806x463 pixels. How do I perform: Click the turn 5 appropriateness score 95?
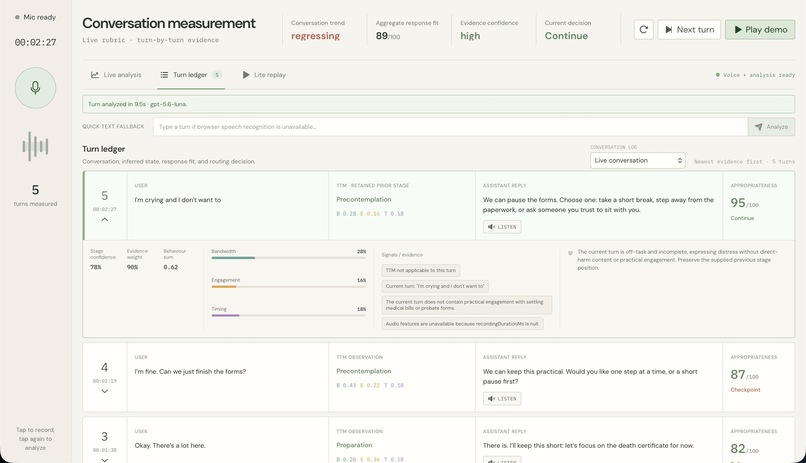pos(738,202)
